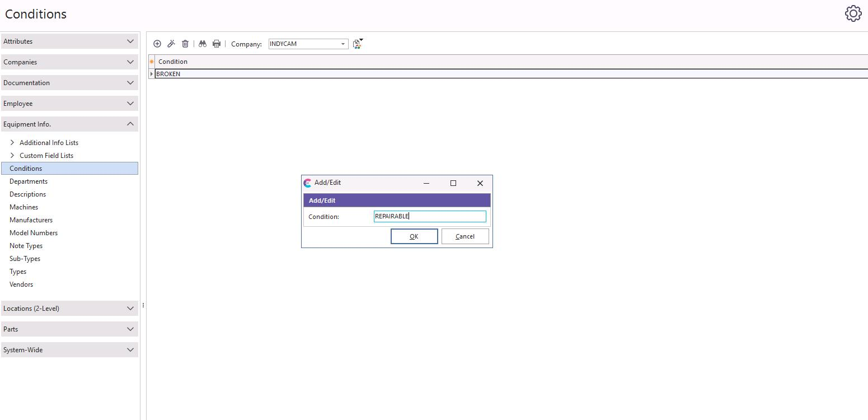Open the copy/paste options icon beside Company

point(358,44)
